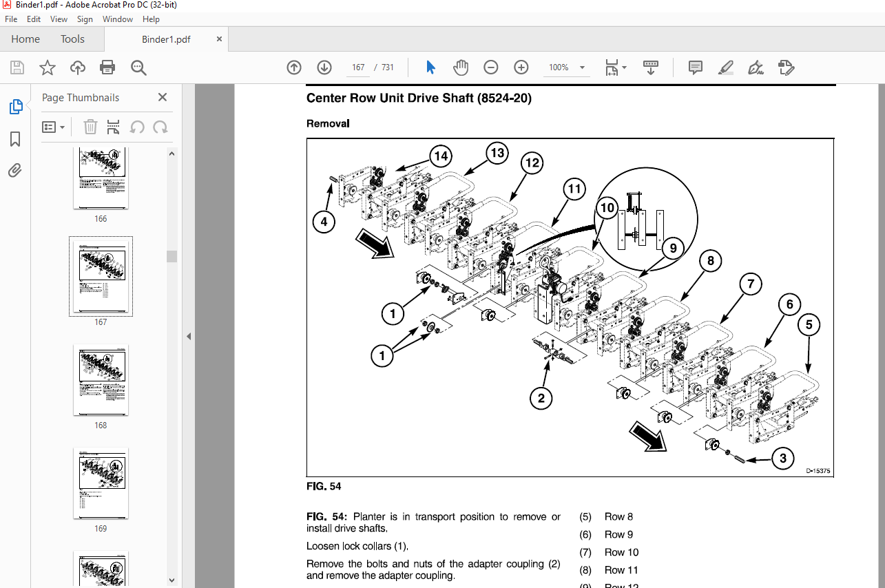Screen dimensions: 885x588
Task: Open the Edit PDF stamp tool
Action: [x=787, y=67]
